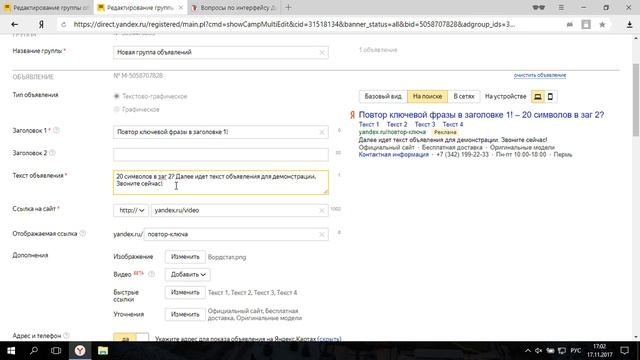Show help for Видео beta
Image resolution: width=640 pixels, height=360 pixels.
[x=151, y=274]
